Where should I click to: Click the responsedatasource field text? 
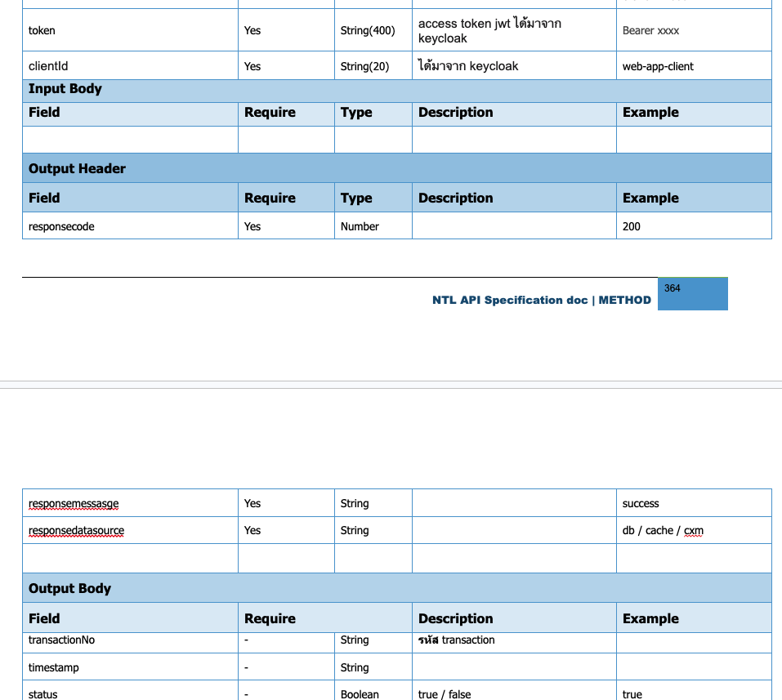click(x=76, y=530)
